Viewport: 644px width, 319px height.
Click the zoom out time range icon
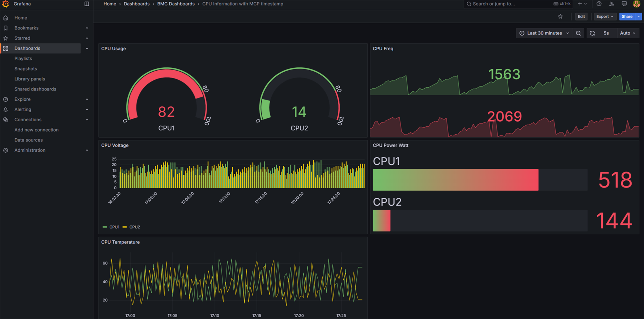pyautogui.click(x=578, y=33)
